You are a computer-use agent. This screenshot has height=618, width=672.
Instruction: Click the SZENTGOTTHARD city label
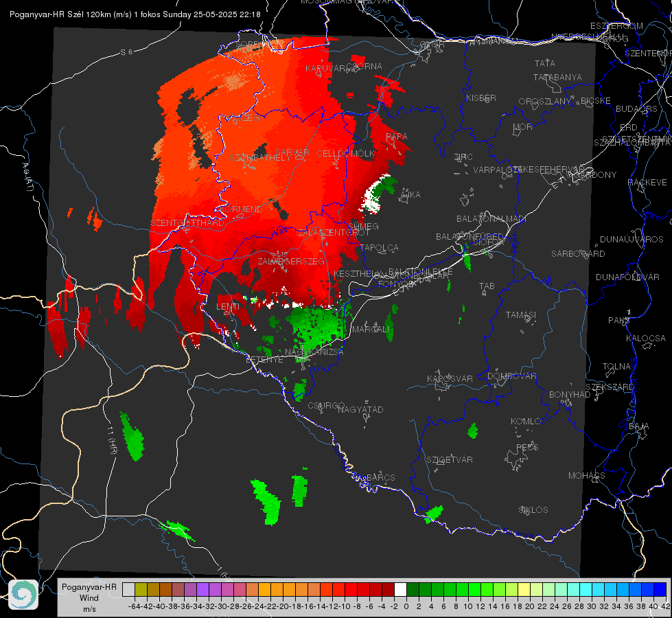click(x=187, y=223)
